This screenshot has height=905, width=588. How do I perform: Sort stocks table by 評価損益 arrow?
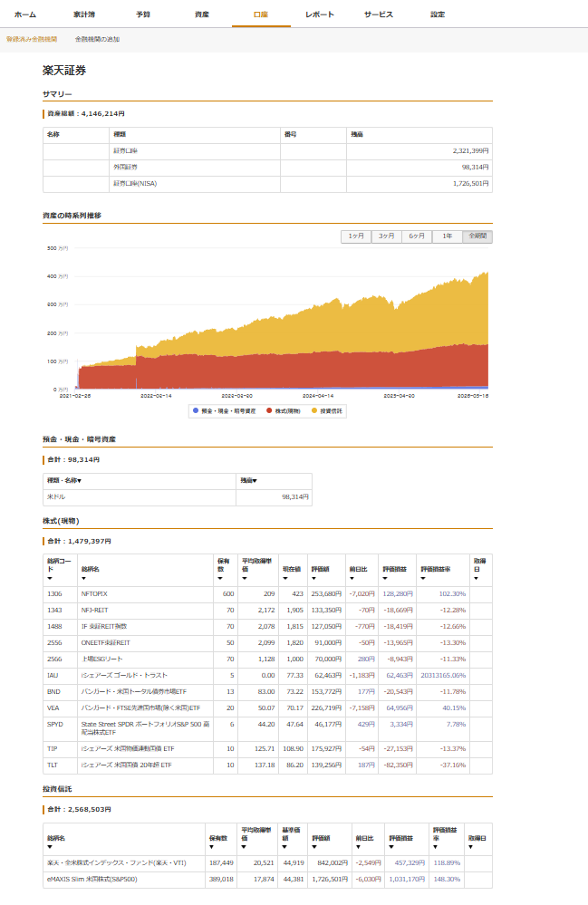coord(385,578)
